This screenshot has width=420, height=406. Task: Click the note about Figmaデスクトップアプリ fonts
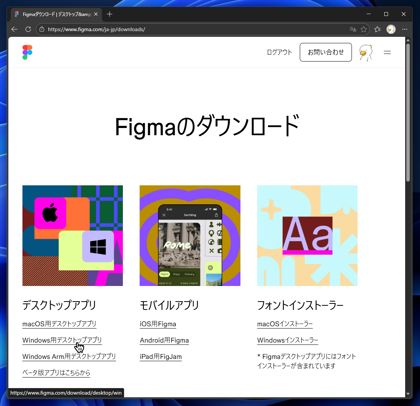point(307,361)
